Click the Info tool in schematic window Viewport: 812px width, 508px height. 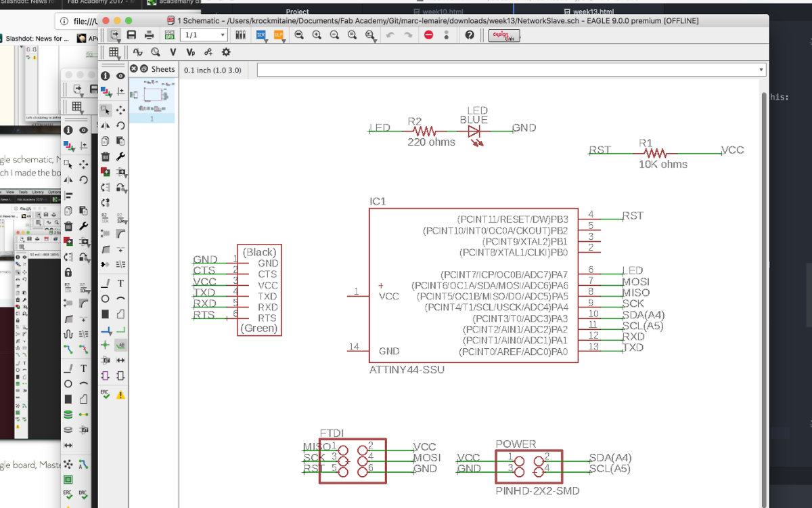[x=106, y=77]
